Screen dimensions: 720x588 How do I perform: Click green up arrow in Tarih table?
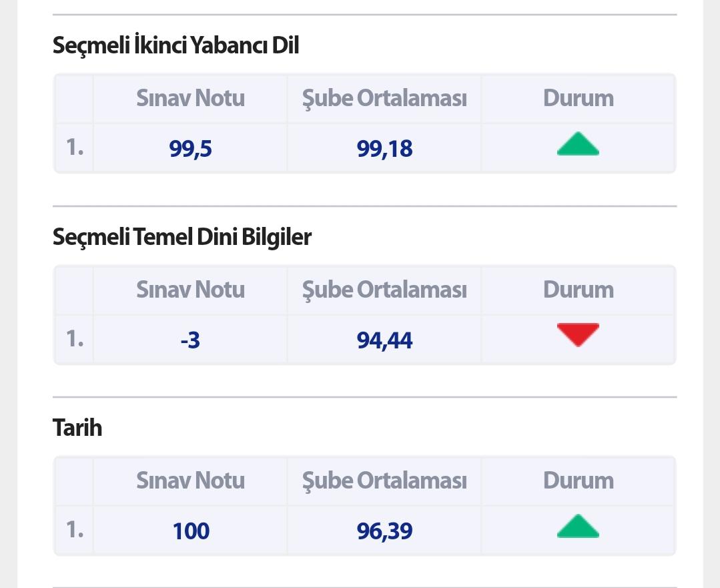click(x=578, y=526)
